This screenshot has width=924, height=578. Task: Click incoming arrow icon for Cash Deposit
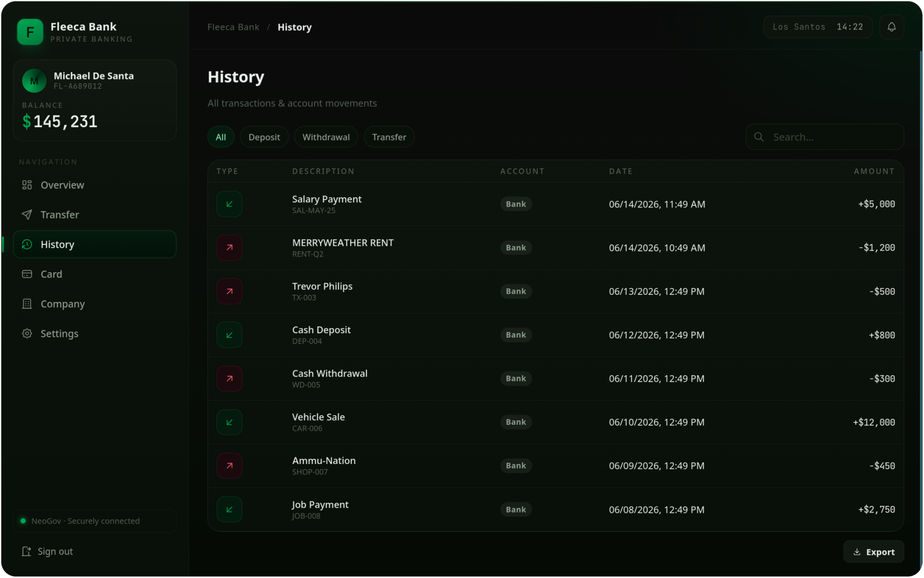click(229, 335)
